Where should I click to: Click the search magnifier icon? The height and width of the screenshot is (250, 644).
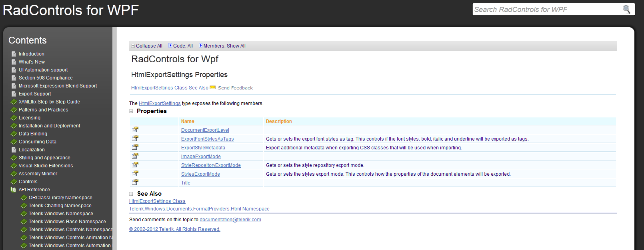click(626, 9)
